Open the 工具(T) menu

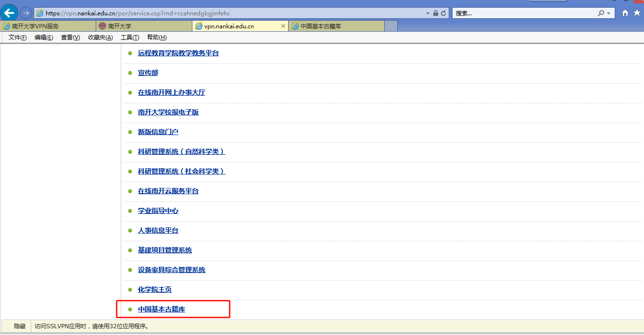tap(130, 37)
